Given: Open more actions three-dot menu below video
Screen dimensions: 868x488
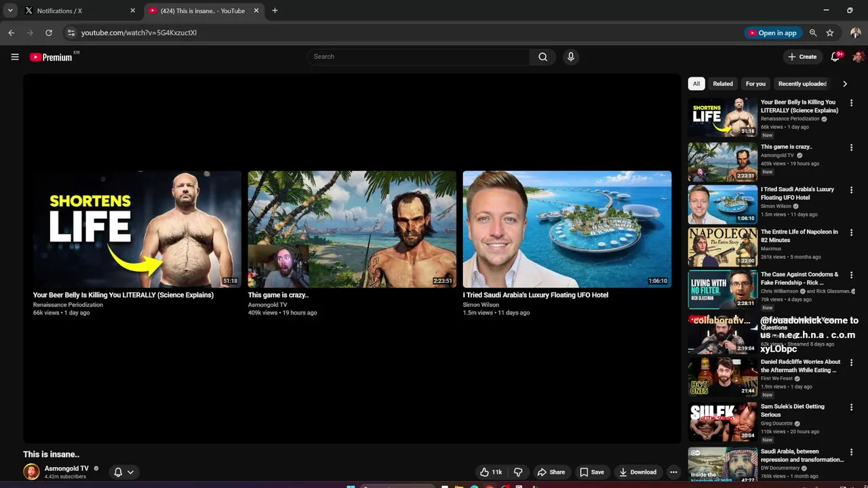Looking at the screenshot, I should pos(673,472).
